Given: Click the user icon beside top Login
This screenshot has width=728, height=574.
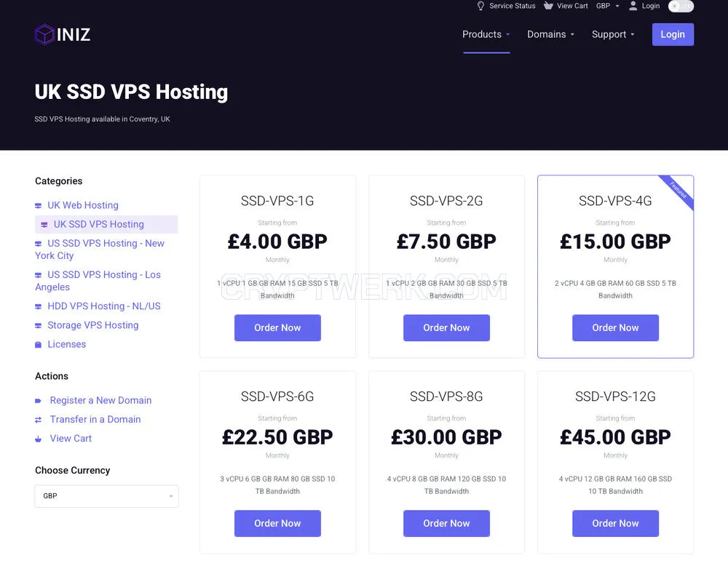Looking at the screenshot, I should tap(633, 6).
